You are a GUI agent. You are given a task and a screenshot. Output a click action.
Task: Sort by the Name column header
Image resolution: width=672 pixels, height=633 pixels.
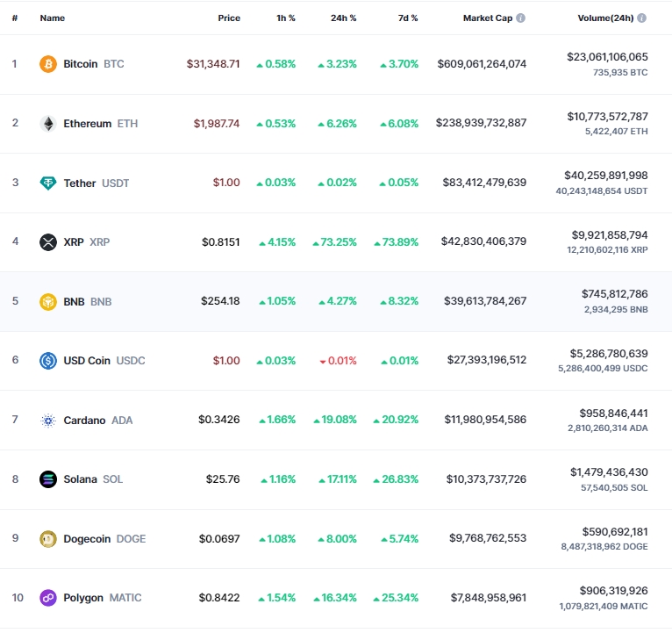(x=53, y=18)
